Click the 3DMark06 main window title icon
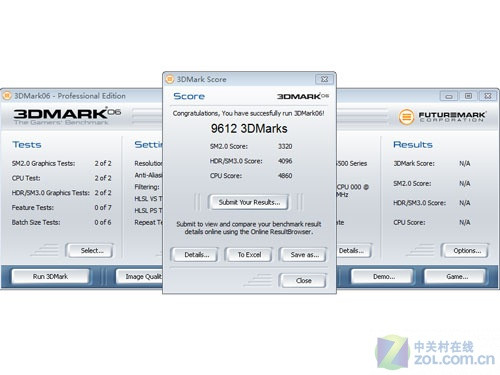The width and height of the screenshot is (500, 375). [x=7, y=96]
